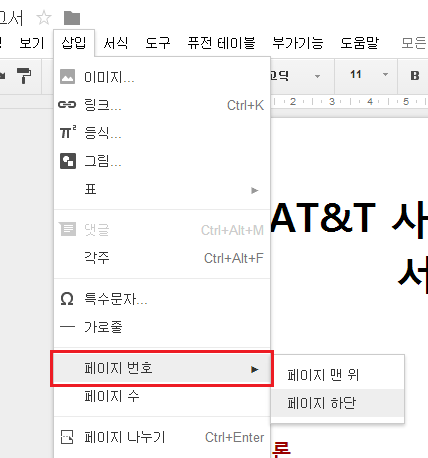Open the move-to-folder icon
The height and width of the screenshot is (458, 428).
point(72,18)
